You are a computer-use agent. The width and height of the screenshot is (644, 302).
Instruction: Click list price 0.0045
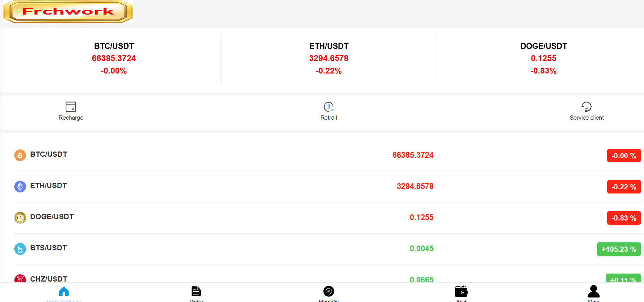click(x=421, y=249)
